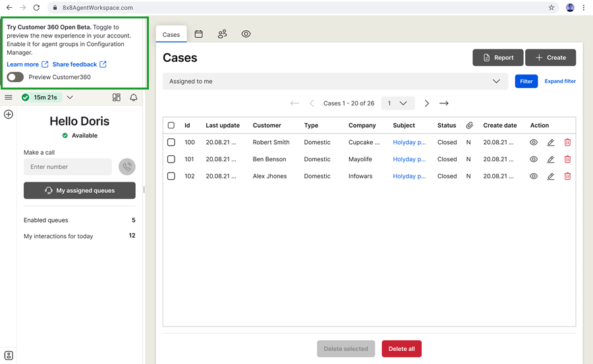593x364 pixels.
Task: Click the plus icon in left sidebar
Action: (9, 115)
